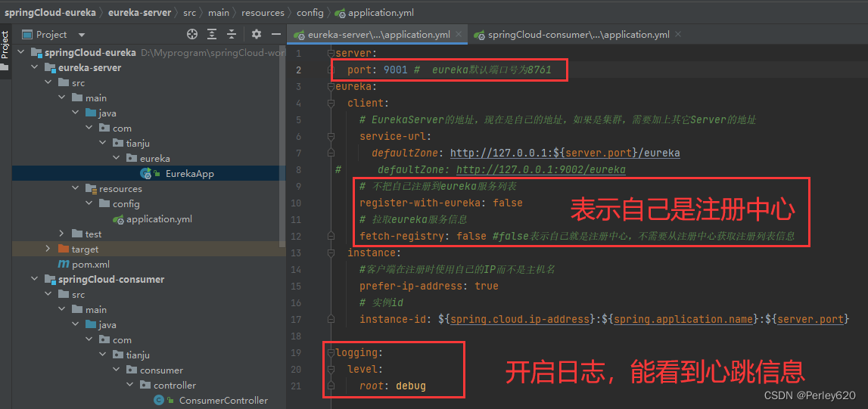
Task: Collapse the controller package arrow
Action: click(129, 386)
